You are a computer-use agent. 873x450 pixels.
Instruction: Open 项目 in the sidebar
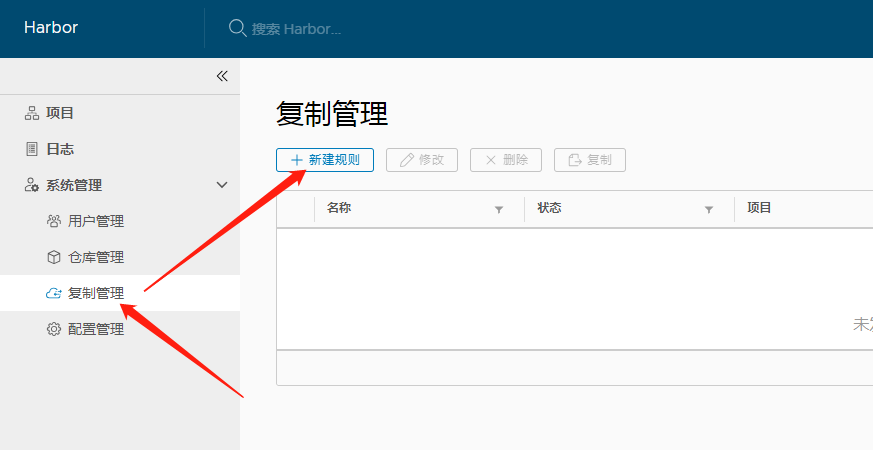click(x=60, y=113)
